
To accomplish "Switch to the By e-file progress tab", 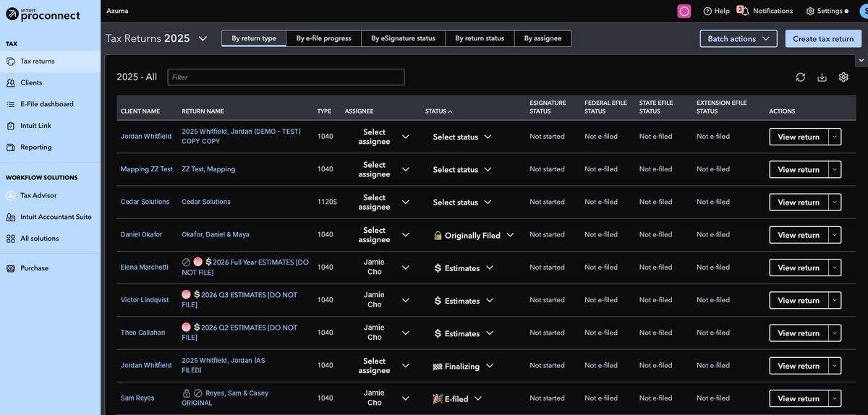I will coord(323,38).
